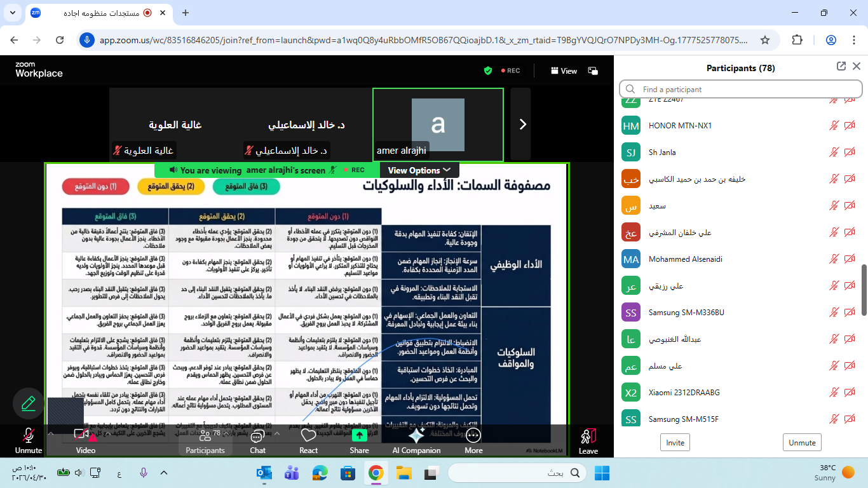Open a new browser tab
Screen dimensions: 868x488
186,13
